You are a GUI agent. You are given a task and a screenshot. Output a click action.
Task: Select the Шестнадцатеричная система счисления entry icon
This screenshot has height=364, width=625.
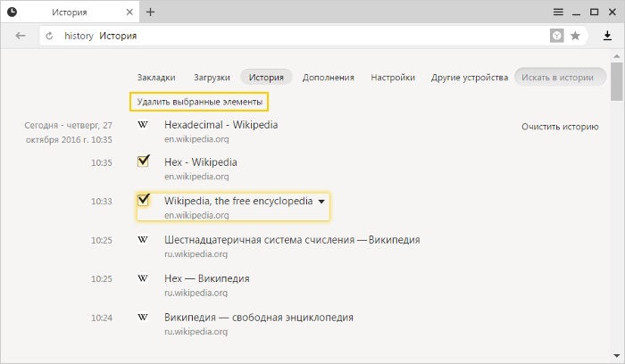click(x=143, y=240)
